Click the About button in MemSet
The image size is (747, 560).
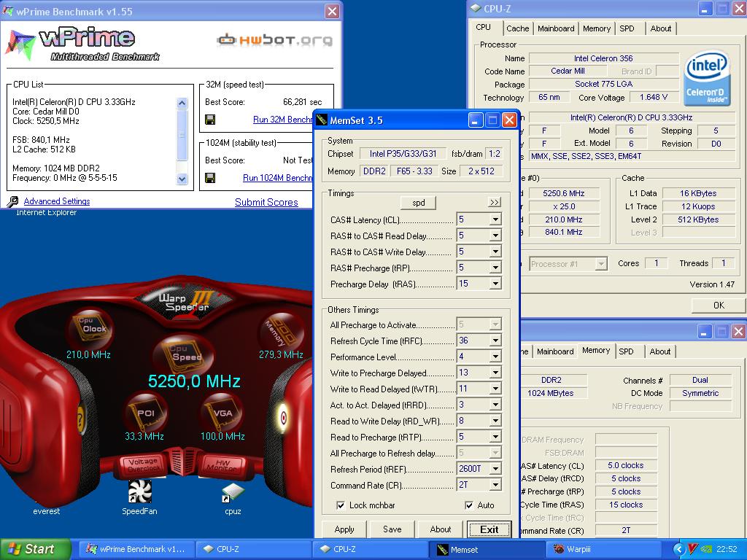(440, 529)
